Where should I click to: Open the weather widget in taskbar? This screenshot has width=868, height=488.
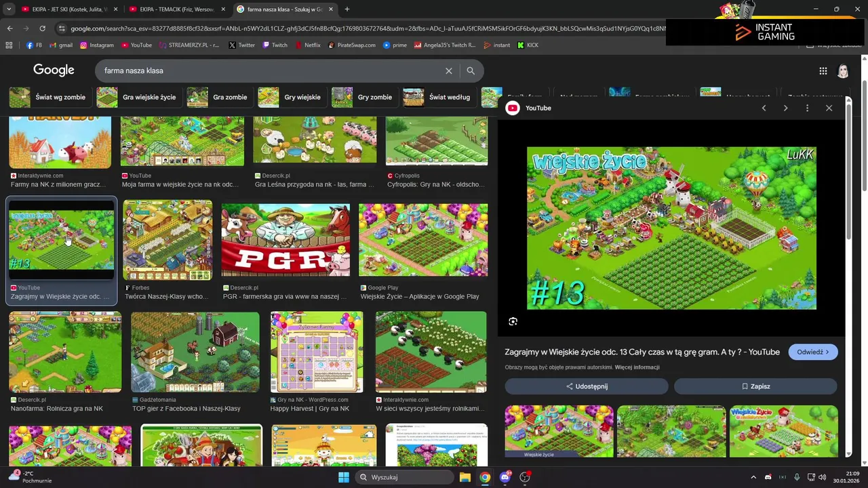pyautogui.click(x=31, y=477)
